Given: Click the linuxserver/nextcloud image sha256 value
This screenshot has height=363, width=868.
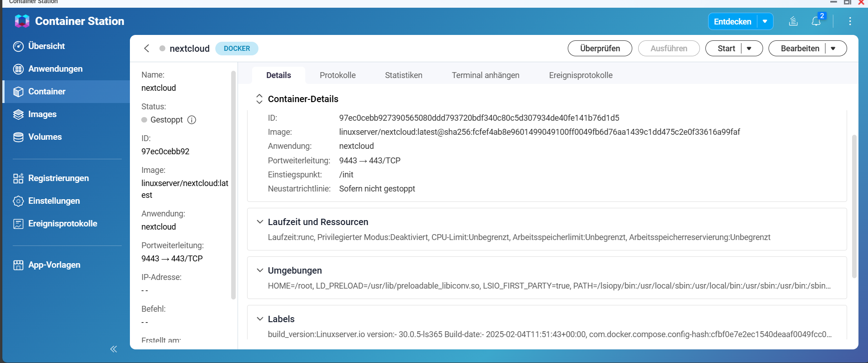Looking at the screenshot, I should (x=540, y=132).
